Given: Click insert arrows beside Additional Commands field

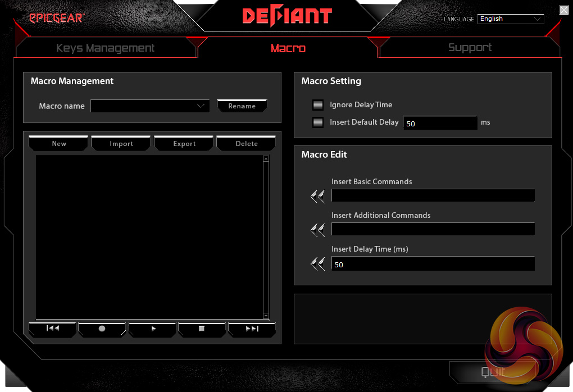Looking at the screenshot, I should coord(317,230).
